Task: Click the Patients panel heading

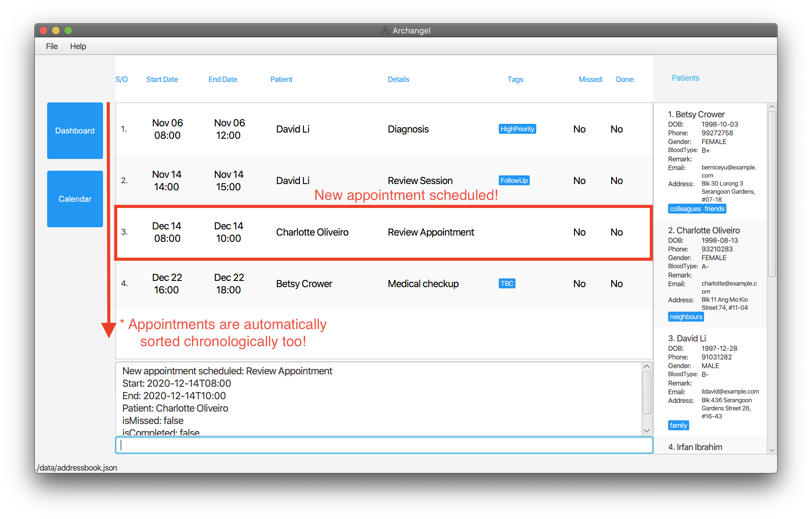Action: (685, 78)
